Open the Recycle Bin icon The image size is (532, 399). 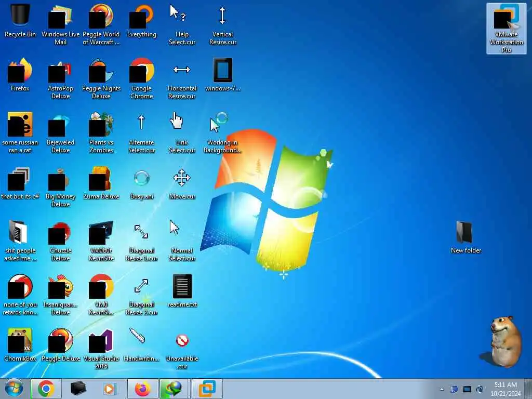coord(20,21)
